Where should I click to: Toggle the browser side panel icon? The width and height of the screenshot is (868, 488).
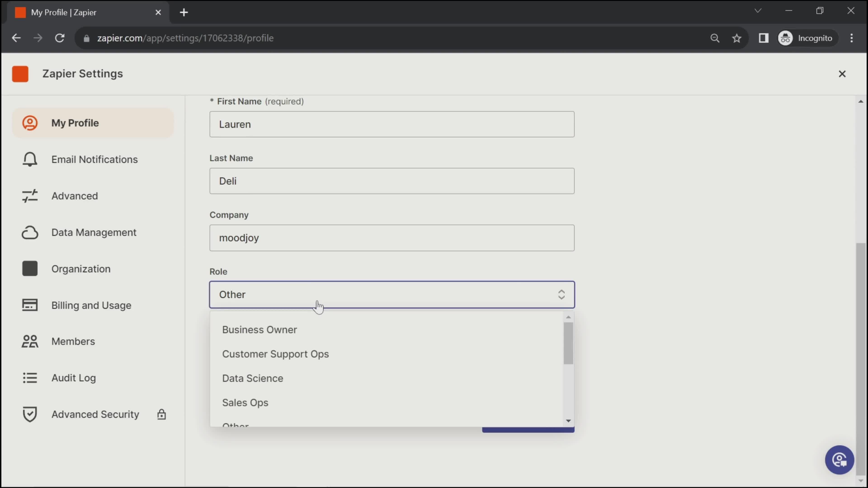tap(764, 38)
